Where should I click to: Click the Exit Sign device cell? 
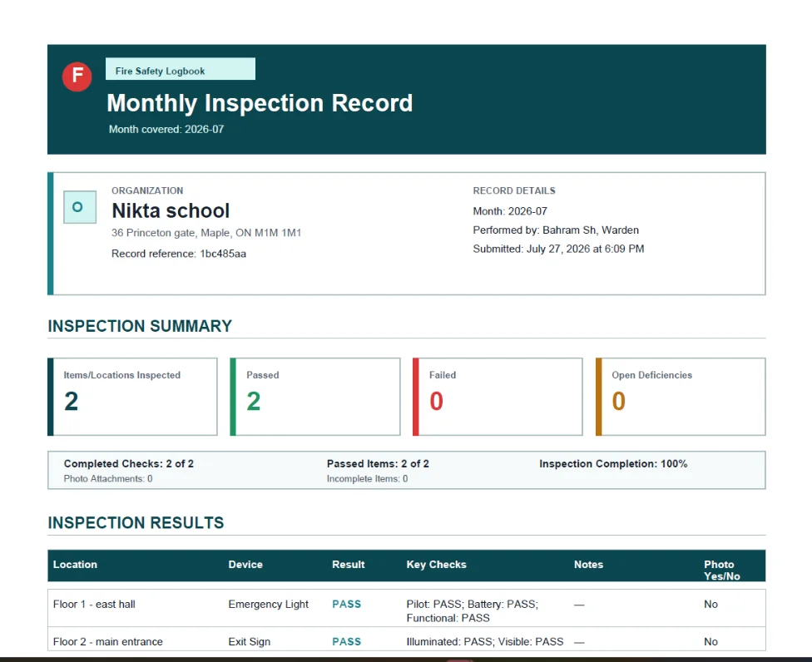click(x=249, y=642)
